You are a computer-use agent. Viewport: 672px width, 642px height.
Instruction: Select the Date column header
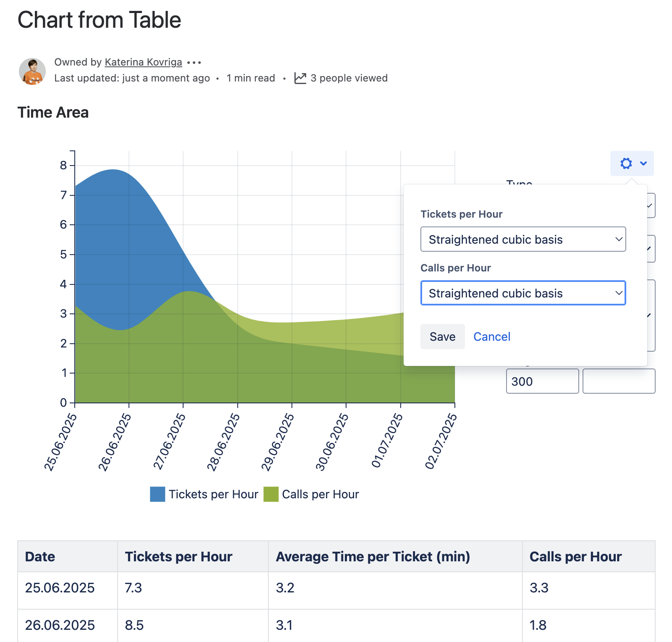(40, 557)
